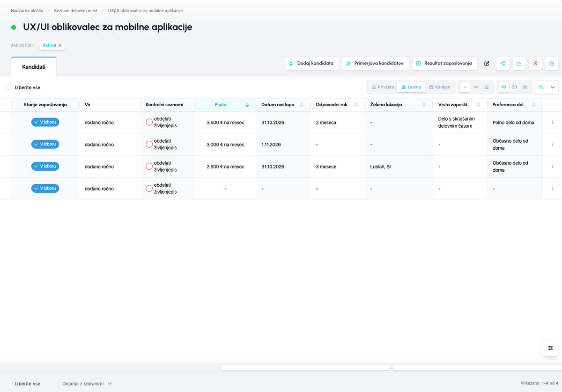Sort by Želena lokacija column arrows
This screenshot has width=562, height=392.
coord(424,105)
